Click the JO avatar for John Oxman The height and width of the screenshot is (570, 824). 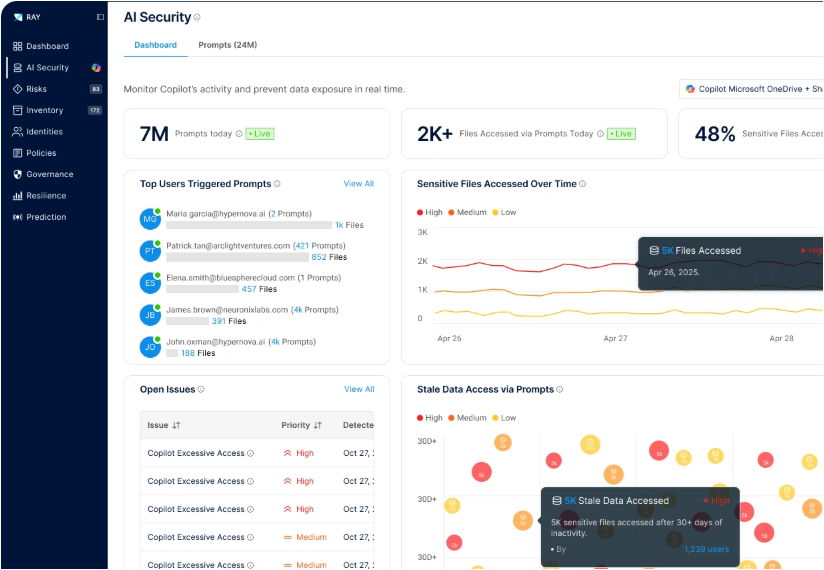(x=150, y=347)
